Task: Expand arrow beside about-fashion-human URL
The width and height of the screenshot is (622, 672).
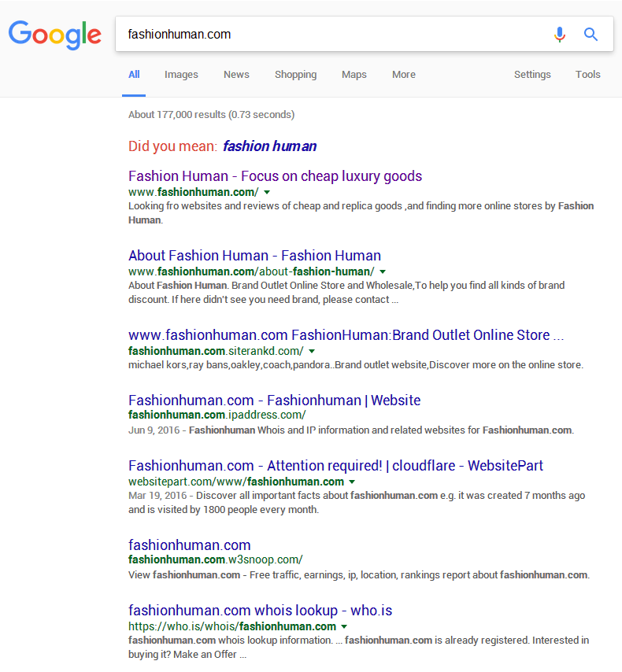Action: click(x=383, y=271)
